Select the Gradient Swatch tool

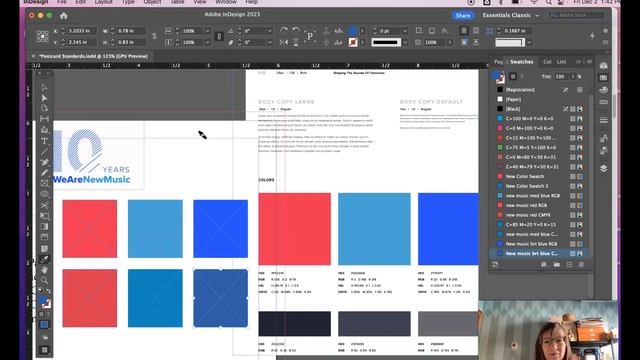pos(44,227)
